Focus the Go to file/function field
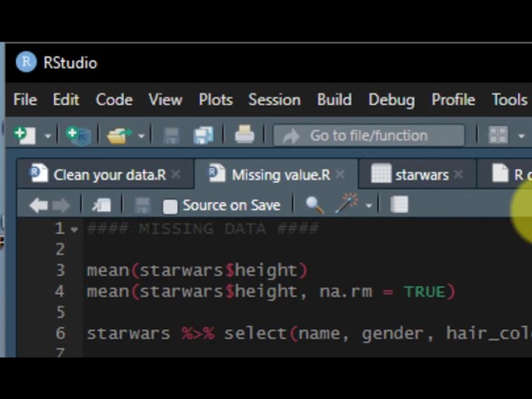The height and width of the screenshot is (399, 532). (x=369, y=135)
